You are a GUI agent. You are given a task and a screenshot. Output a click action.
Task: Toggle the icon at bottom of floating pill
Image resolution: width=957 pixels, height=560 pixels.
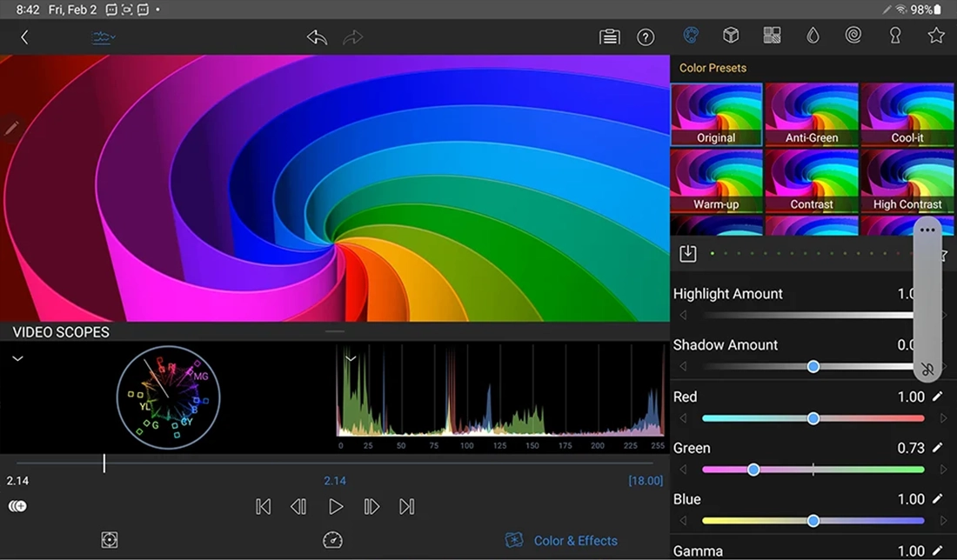pos(927,369)
